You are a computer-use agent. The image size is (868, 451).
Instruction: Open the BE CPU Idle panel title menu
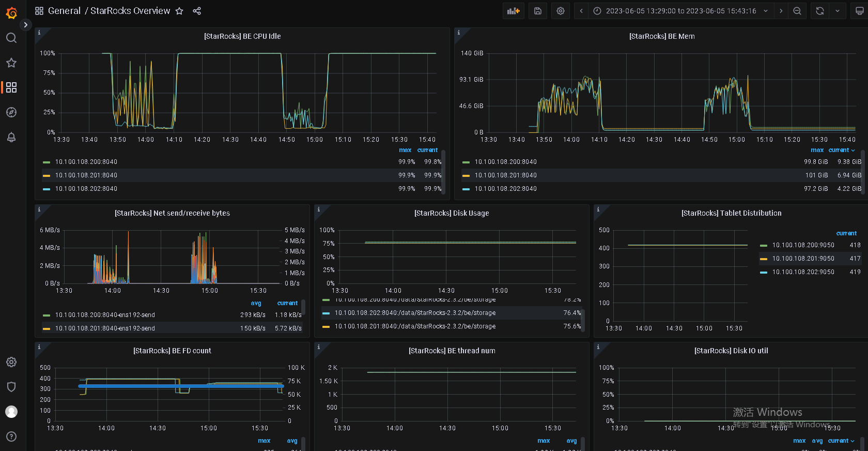tap(242, 36)
